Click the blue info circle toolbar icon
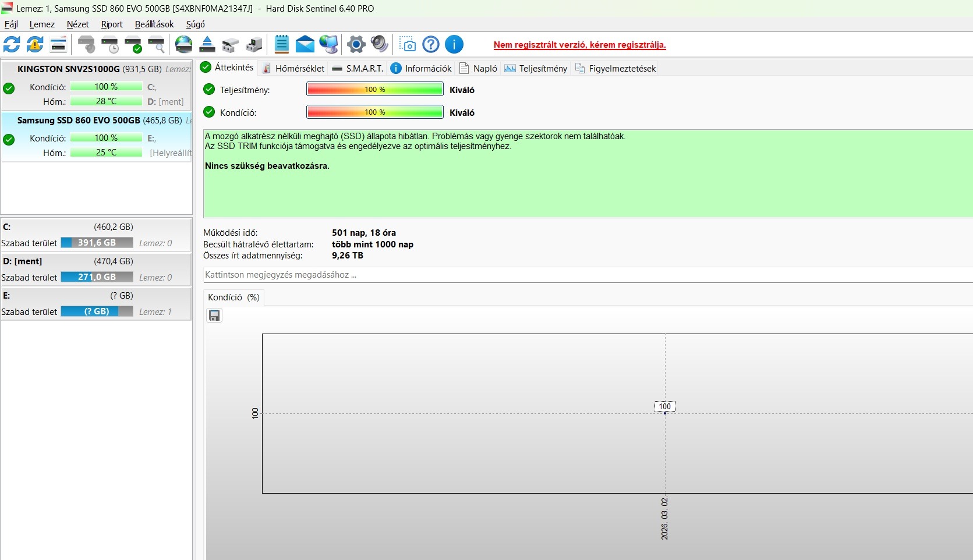This screenshot has height=560, width=973. (x=454, y=44)
